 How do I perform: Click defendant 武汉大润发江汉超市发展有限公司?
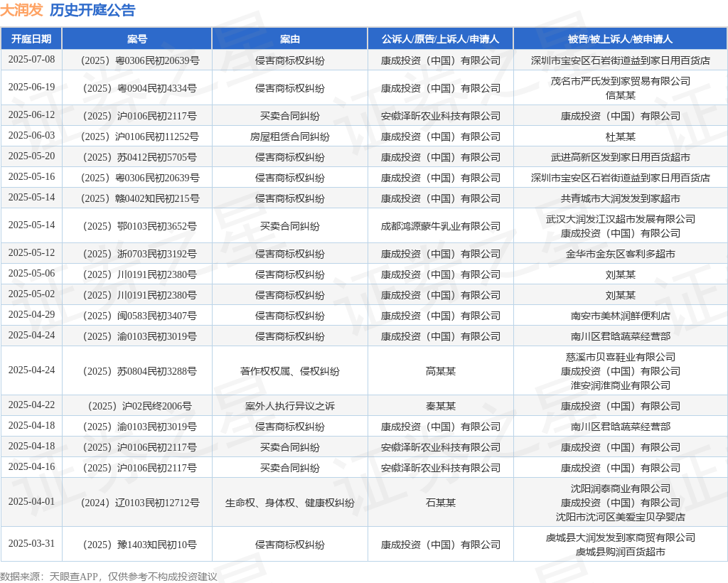point(620,219)
